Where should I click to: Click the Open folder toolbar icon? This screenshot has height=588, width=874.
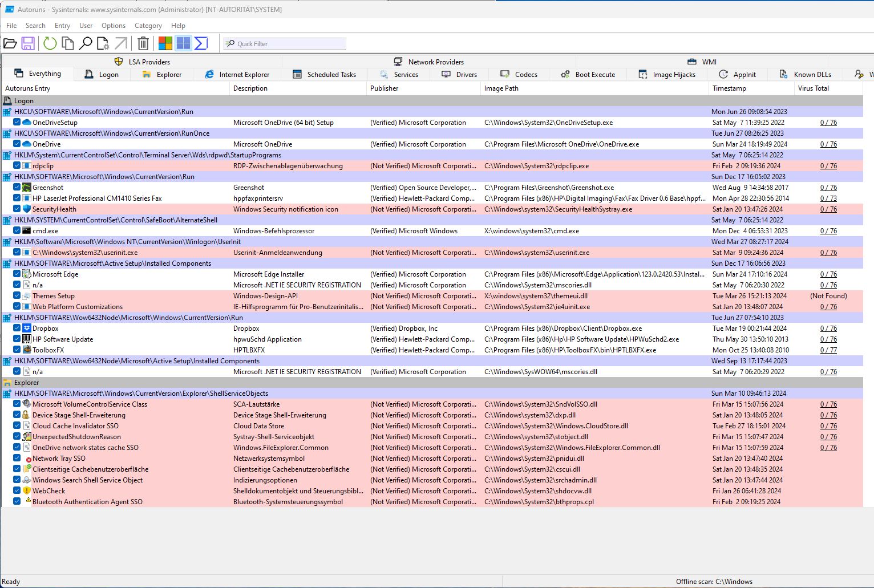coord(10,43)
